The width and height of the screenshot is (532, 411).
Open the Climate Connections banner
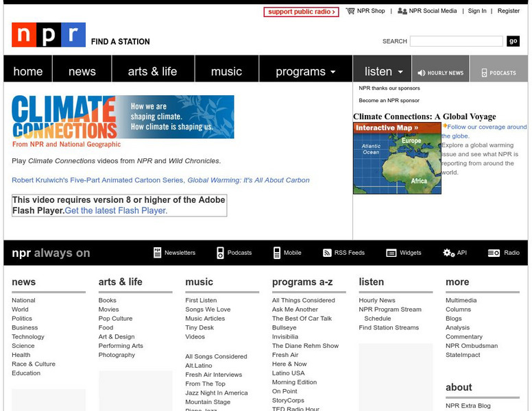click(123, 121)
